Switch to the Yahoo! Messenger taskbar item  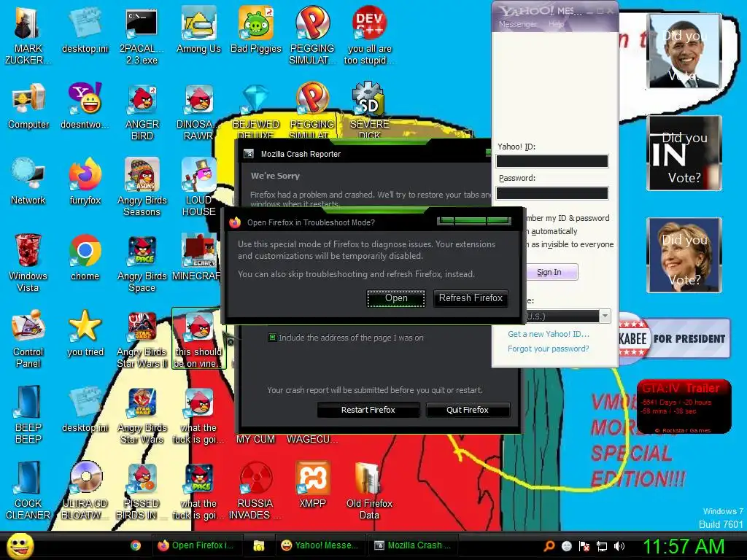click(x=320, y=545)
